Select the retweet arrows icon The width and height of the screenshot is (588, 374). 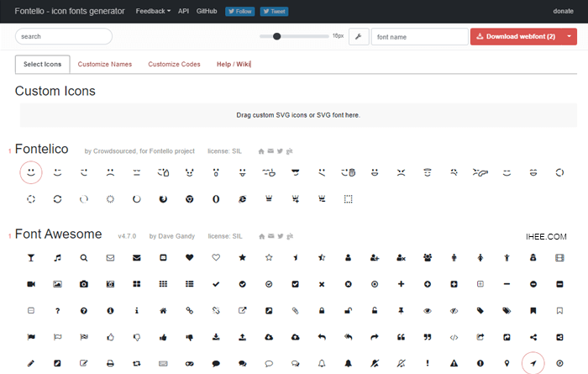137,364
